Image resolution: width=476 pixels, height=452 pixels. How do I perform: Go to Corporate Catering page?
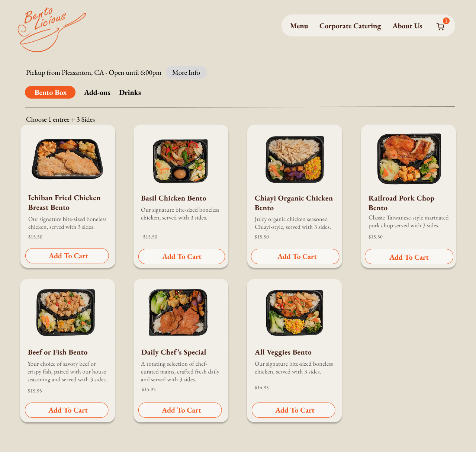(350, 26)
